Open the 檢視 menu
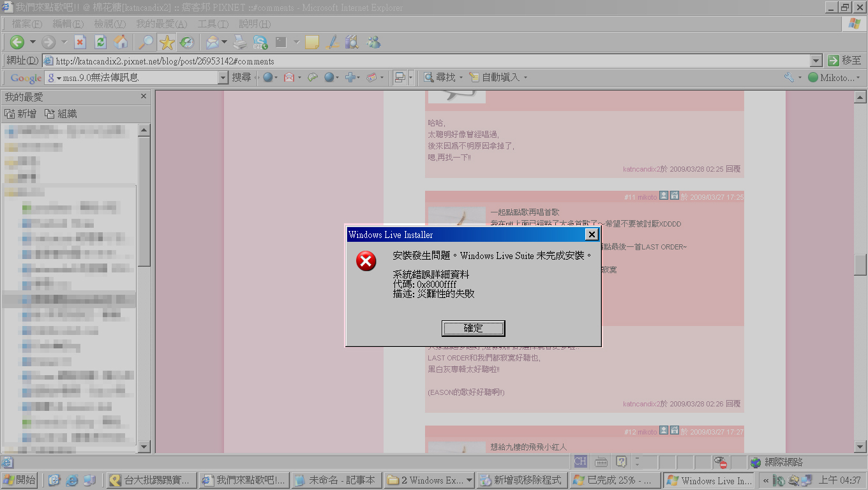868x490 pixels. (110, 24)
